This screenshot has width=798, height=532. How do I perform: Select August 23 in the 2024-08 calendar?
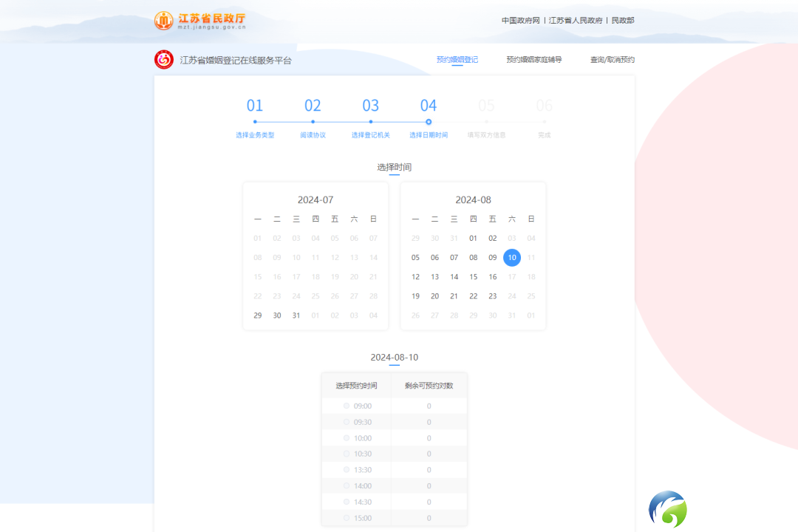pyautogui.click(x=493, y=296)
